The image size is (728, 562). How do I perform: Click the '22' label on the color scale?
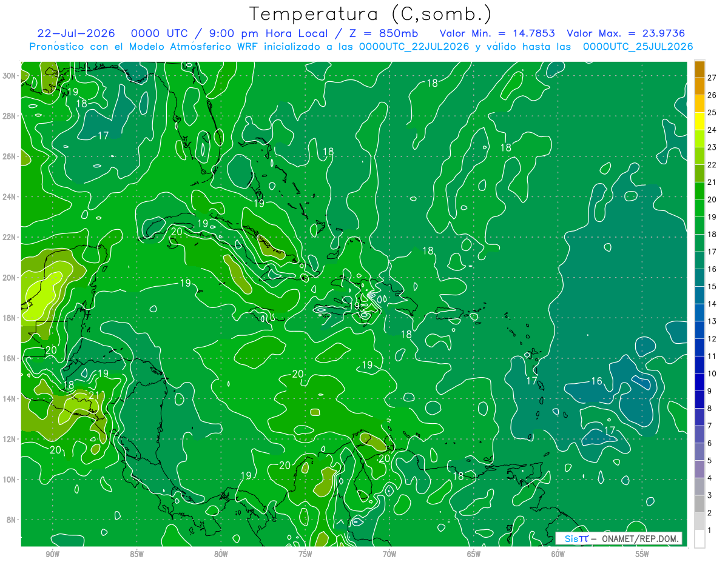pos(712,164)
